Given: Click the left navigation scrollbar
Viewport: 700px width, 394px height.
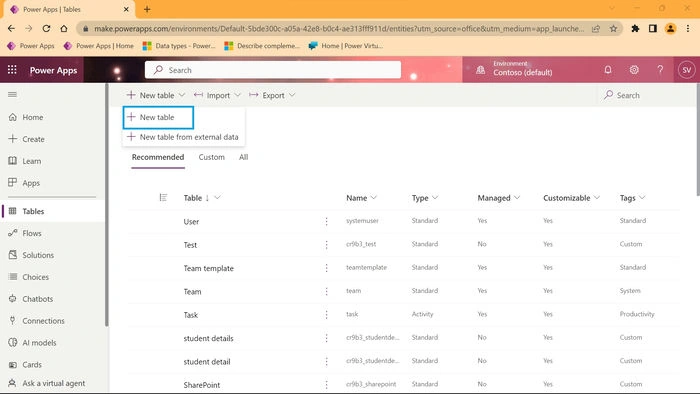Looking at the screenshot, I should point(107,205).
